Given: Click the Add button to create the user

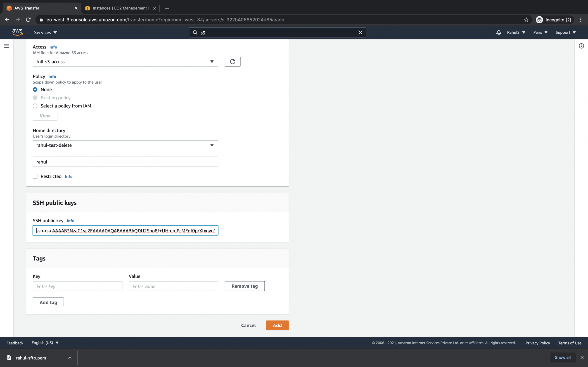Looking at the screenshot, I should [x=277, y=325].
